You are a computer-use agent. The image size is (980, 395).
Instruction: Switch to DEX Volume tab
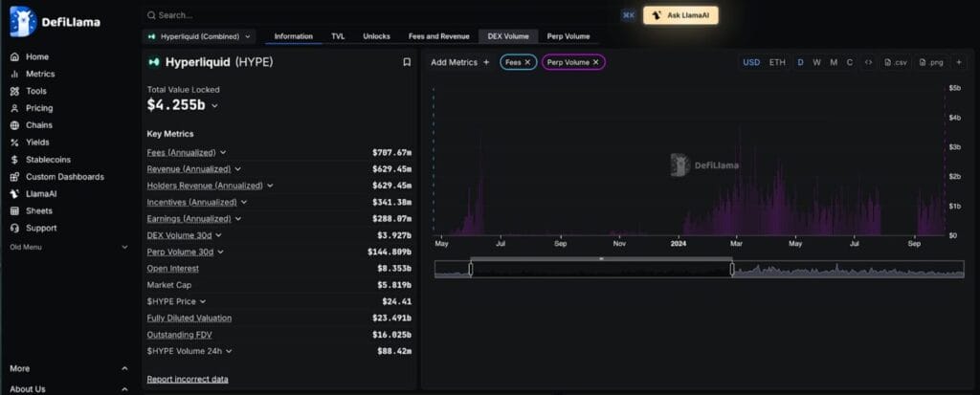click(x=508, y=36)
